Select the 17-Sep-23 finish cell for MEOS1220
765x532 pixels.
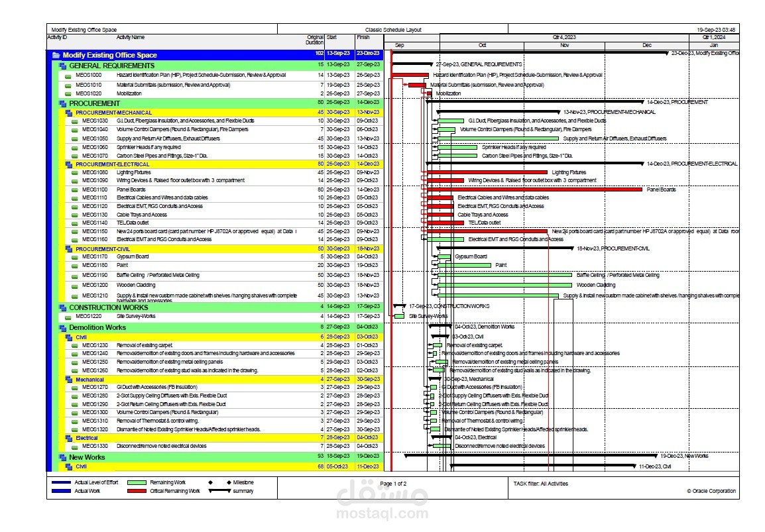[x=368, y=317]
